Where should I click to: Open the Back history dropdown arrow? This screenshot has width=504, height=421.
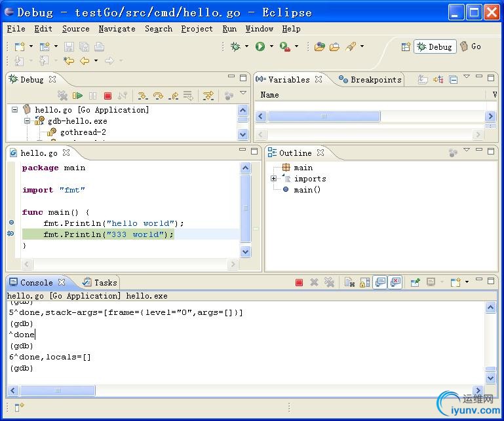tap(96, 60)
